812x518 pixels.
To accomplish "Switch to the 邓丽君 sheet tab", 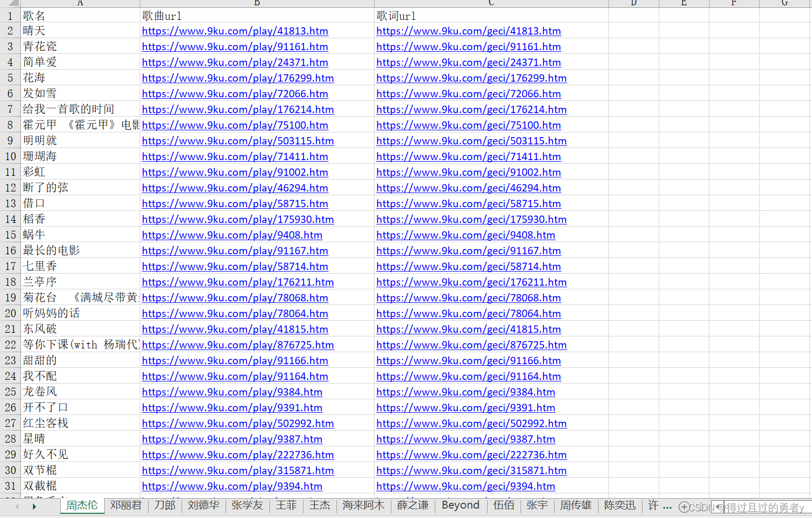I will pyautogui.click(x=126, y=505).
